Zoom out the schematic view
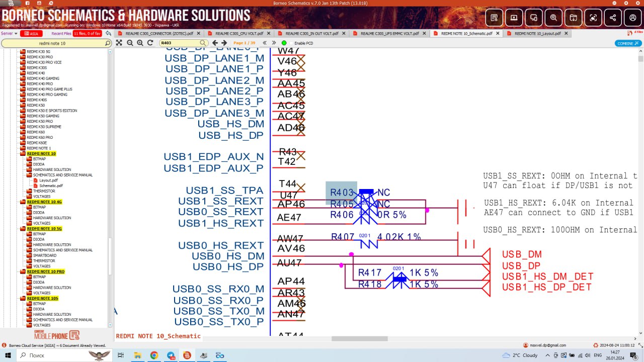644x362 pixels. (x=130, y=43)
